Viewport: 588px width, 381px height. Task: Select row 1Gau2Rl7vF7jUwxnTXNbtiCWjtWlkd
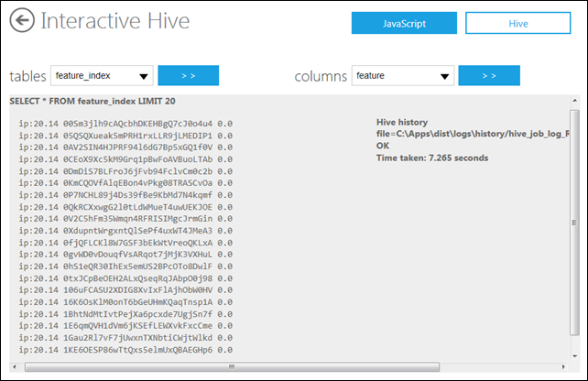pos(125,338)
